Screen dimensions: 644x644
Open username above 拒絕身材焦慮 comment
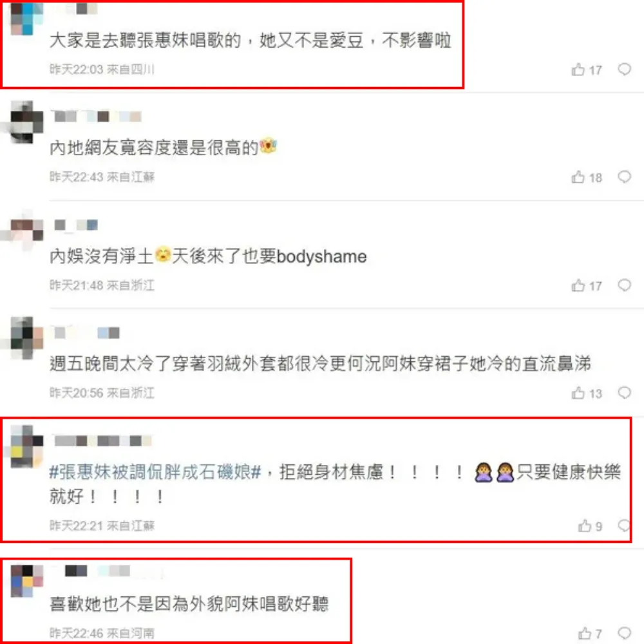103,440
